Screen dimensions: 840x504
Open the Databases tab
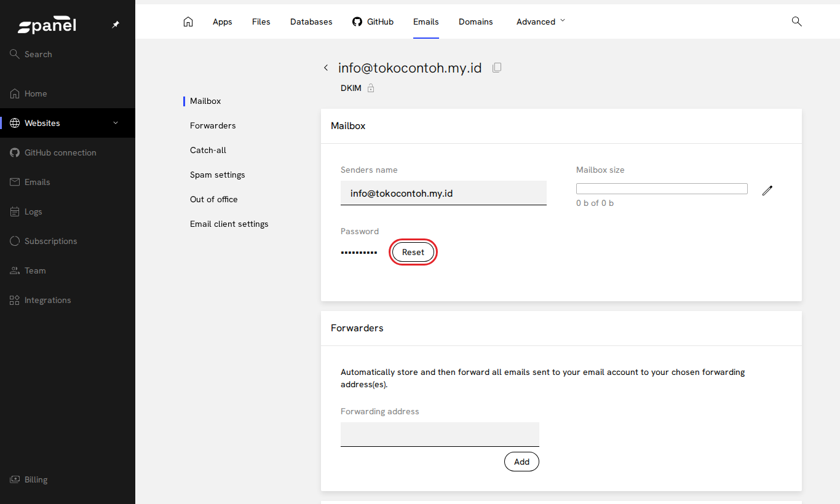[x=311, y=22]
